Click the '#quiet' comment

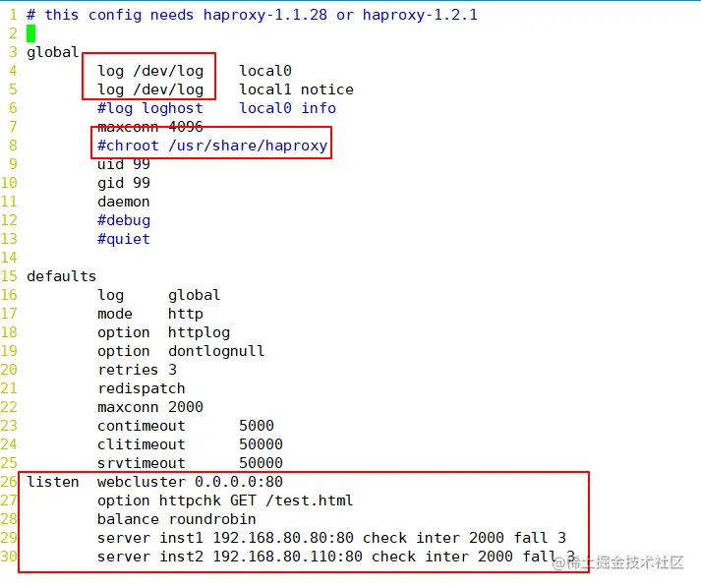(124, 239)
